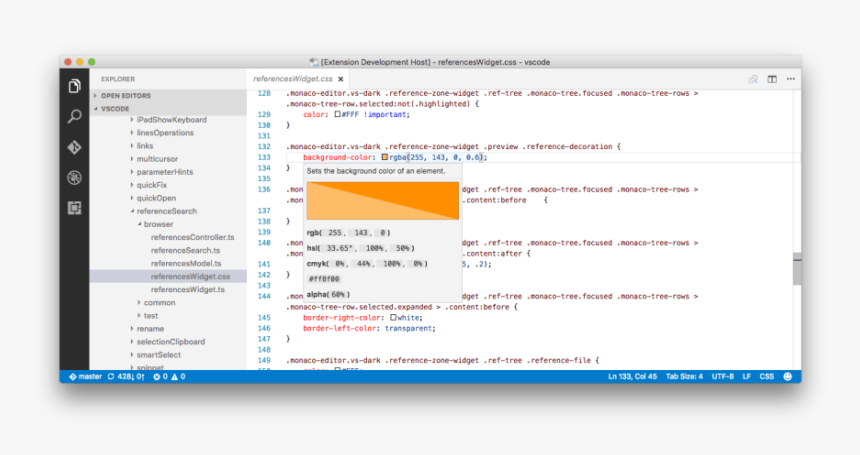Screen dimensions: 860x455
Task: Click the orange color preview in hover popup
Action: tap(383, 201)
